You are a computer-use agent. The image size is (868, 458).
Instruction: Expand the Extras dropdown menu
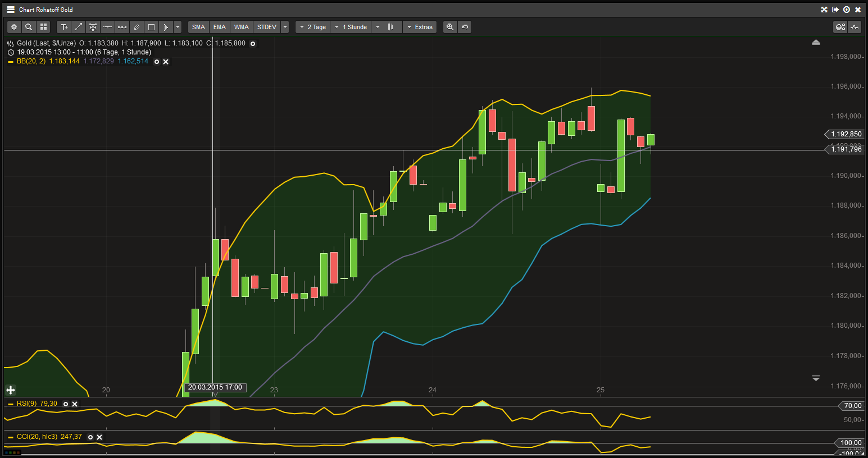[x=420, y=26]
